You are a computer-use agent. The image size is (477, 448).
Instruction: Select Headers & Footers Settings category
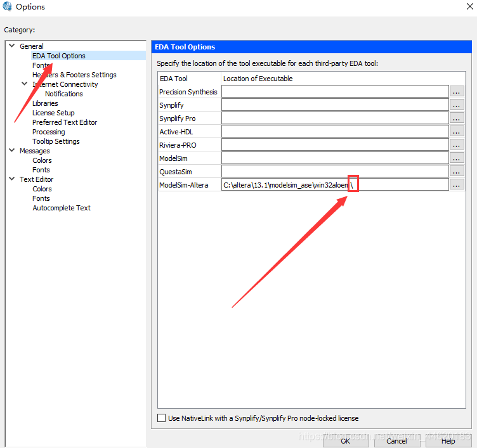pyautogui.click(x=74, y=75)
